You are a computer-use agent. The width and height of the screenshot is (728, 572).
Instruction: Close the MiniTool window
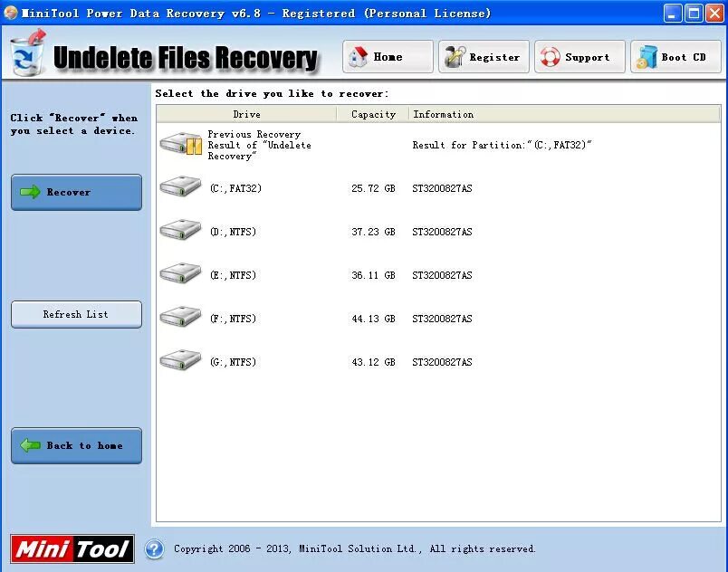coord(715,13)
